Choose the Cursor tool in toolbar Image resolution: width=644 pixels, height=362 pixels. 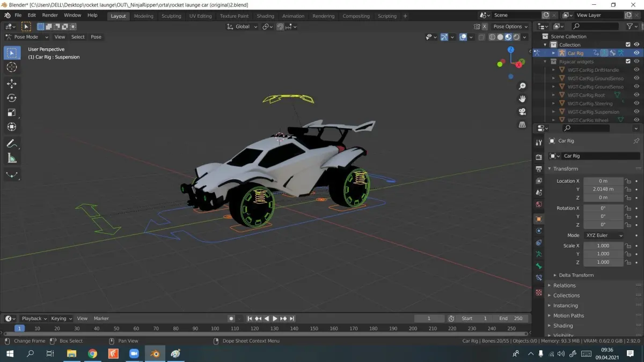(x=12, y=67)
